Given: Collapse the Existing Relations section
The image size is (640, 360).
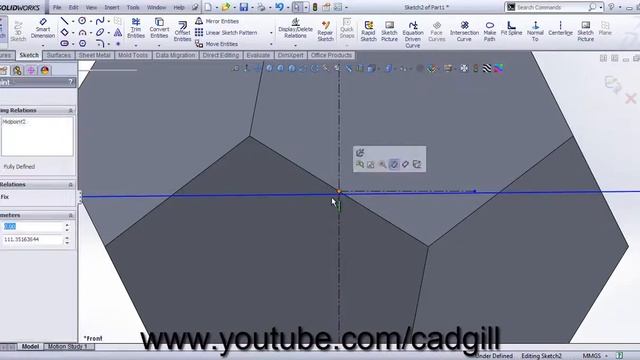Looking at the screenshot, I should [x=70, y=110].
